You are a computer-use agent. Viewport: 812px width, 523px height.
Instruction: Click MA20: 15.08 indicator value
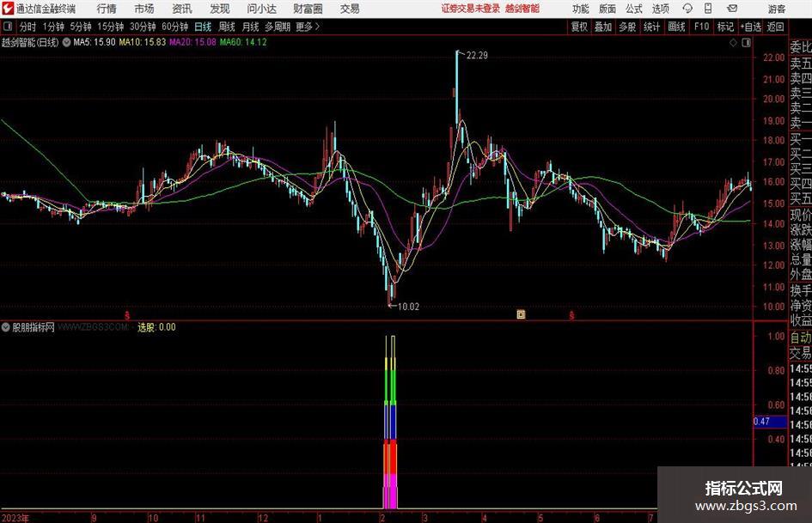pos(192,42)
